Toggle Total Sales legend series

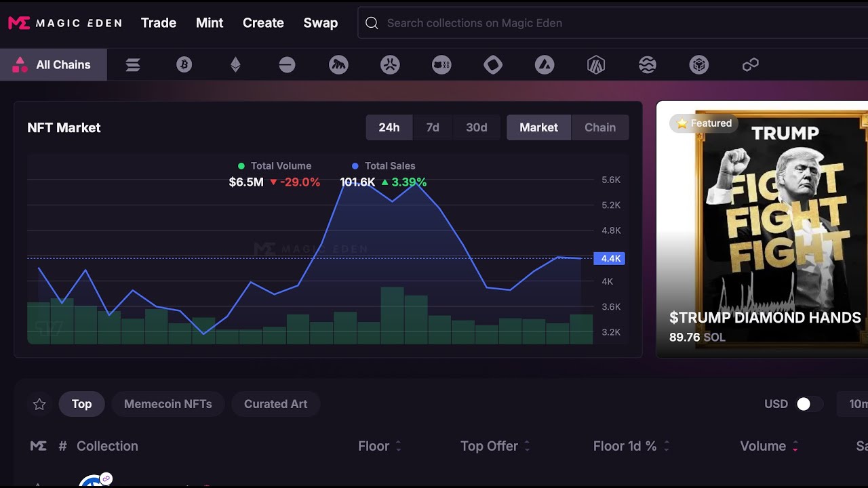[383, 166]
